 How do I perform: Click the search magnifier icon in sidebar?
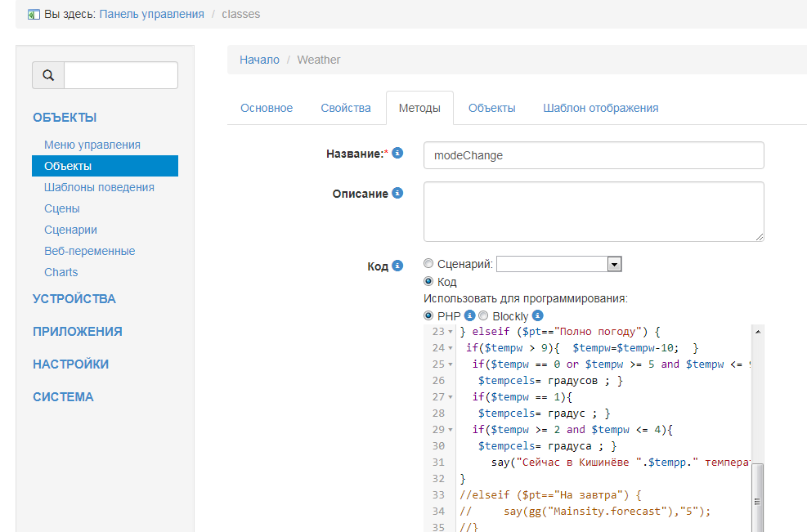coord(48,75)
